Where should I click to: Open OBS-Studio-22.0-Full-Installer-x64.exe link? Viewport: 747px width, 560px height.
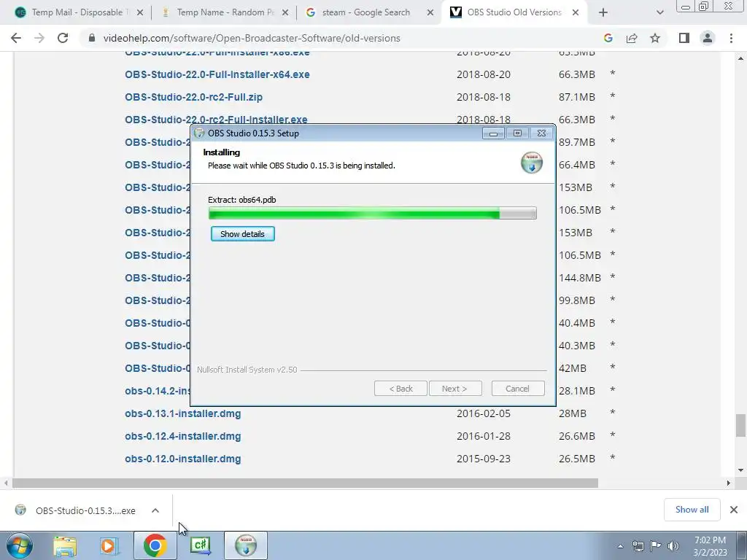tap(217, 74)
